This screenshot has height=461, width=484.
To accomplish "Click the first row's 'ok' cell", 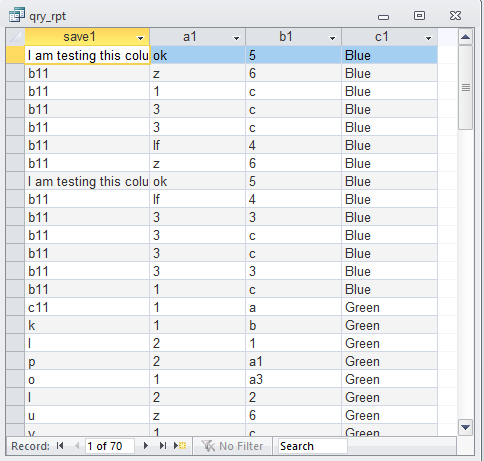I will 198,55.
